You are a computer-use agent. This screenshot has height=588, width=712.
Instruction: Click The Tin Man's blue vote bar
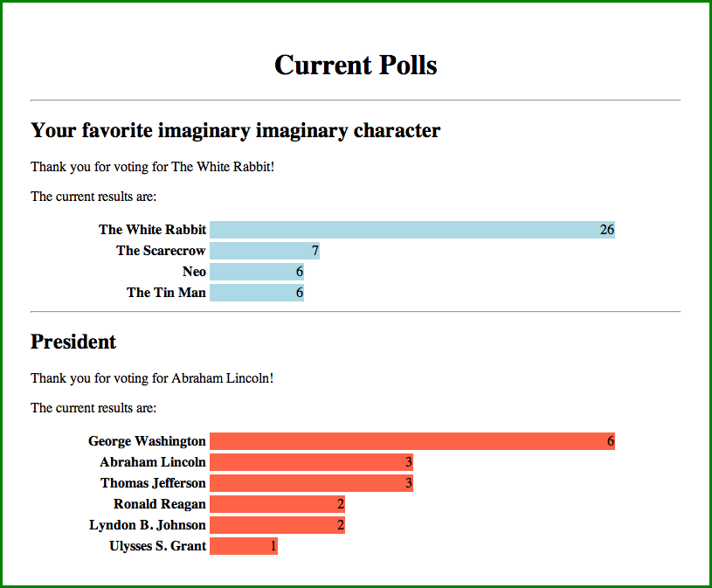256,293
